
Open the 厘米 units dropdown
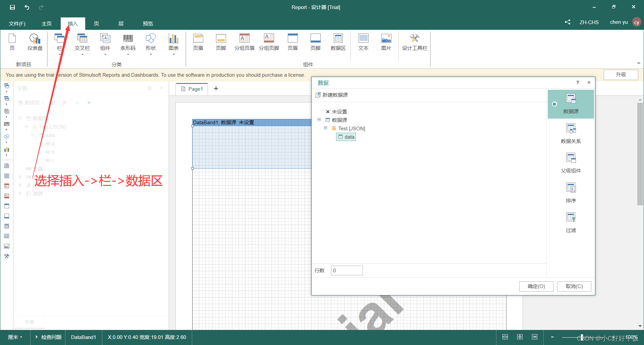[x=15, y=337]
